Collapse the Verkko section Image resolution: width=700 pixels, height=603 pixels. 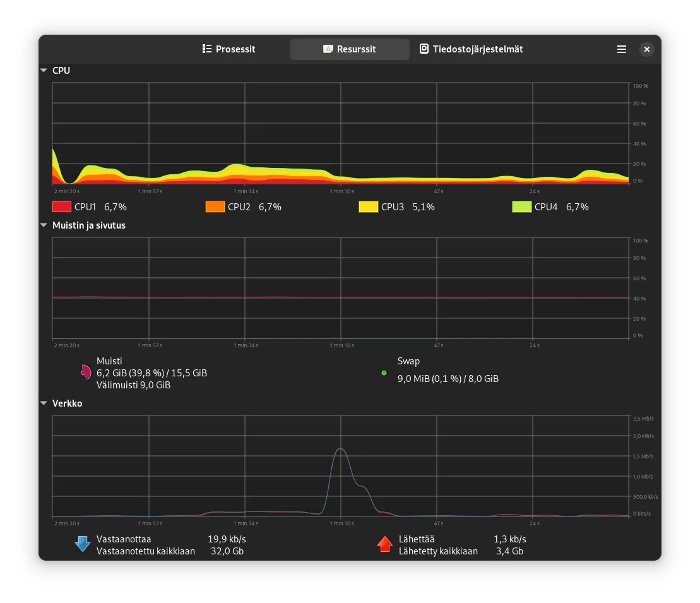(44, 403)
